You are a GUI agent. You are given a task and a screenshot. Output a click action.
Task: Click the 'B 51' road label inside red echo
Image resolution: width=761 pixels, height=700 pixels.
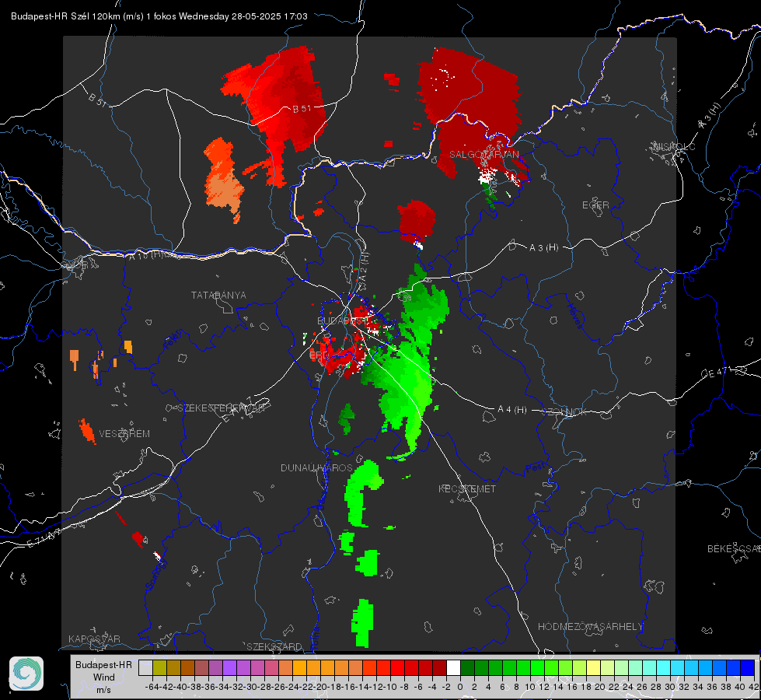[x=302, y=109]
